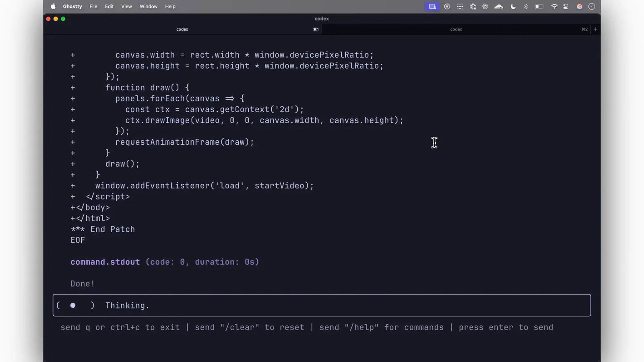Click the 'function draw() {' line
644x362 pixels.
coord(147,88)
